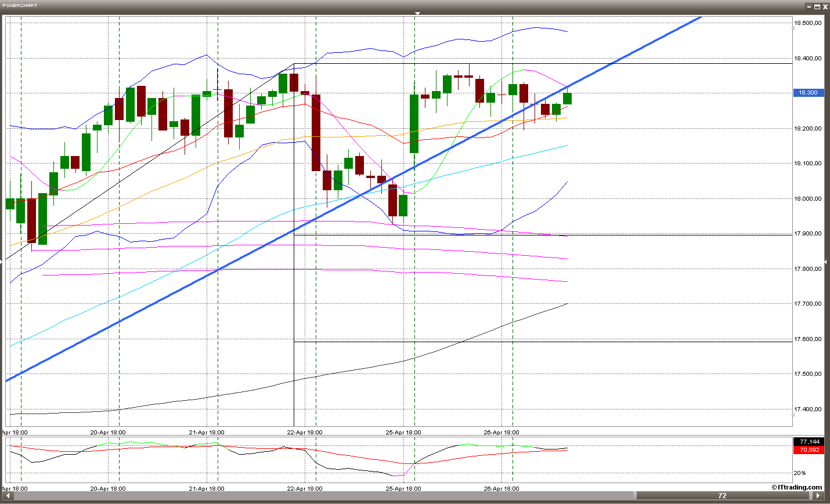Click the 18.500,00 price axis label
The height and width of the screenshot is (504, 830).
click(808, 23)
